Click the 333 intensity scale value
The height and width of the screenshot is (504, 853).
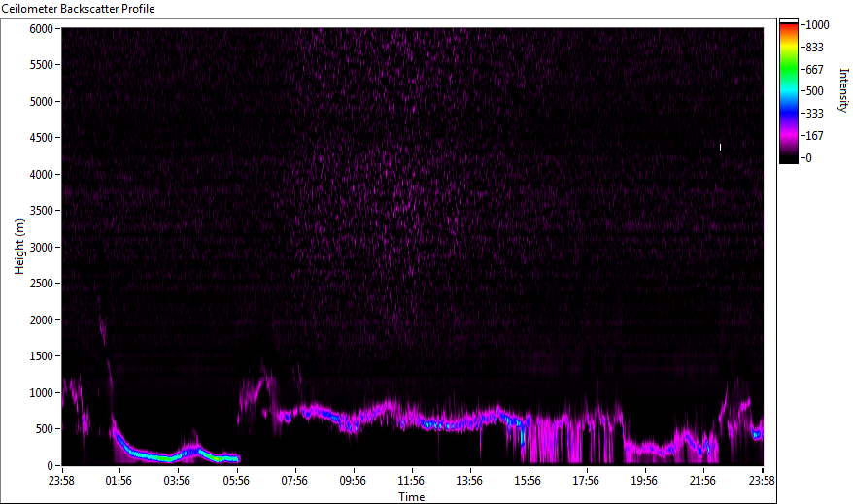click(814, 114)
